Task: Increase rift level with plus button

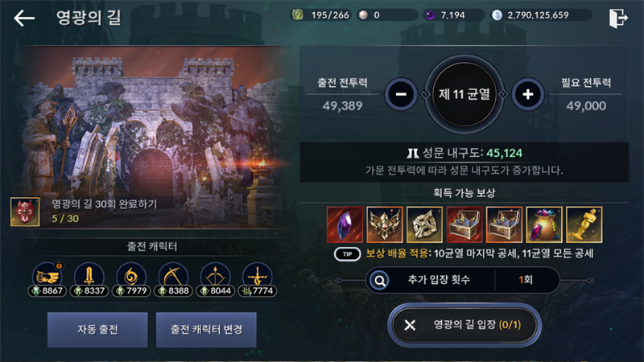Action: [x=528, y=94]
